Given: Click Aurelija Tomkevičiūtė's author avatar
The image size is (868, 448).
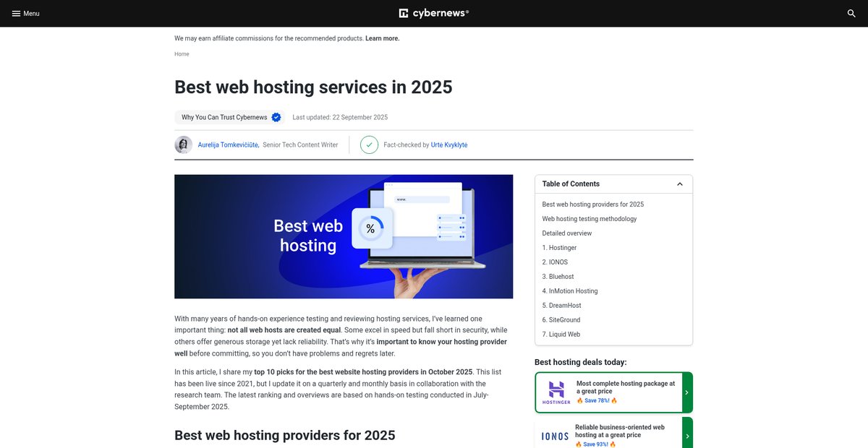Looking at the screenshot, I should tap(184, 145).
